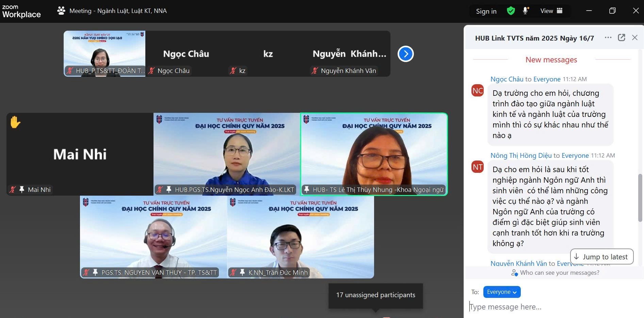The image size is (644, 318).
Task: Select NGUYEN VAN THUY's video tile
Action: click(x=154, y=237)
